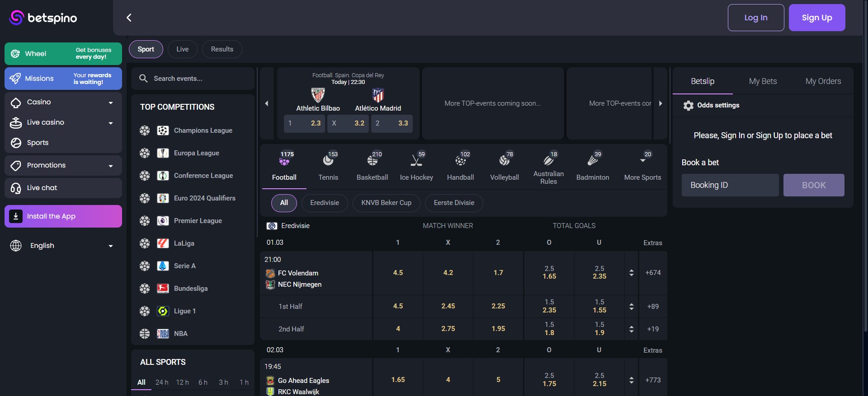Bet FC Volendam win at 4.5
The height and width of the screenshot is (396, 868).
tap(398, 273)
